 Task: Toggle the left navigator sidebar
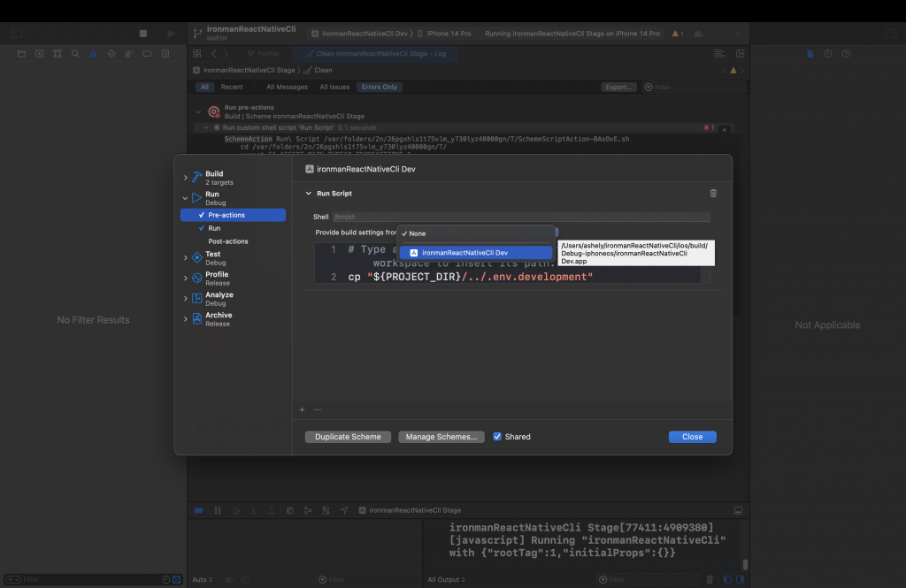[16, 34]
